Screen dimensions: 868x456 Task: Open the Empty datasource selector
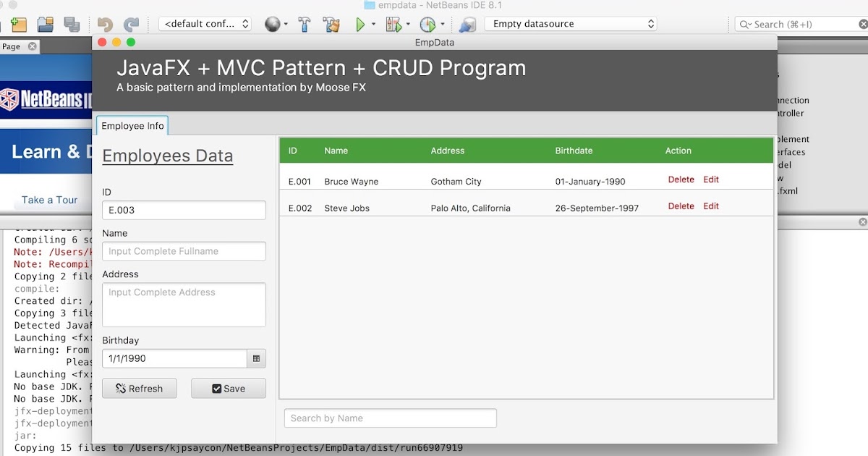[571, 23]
